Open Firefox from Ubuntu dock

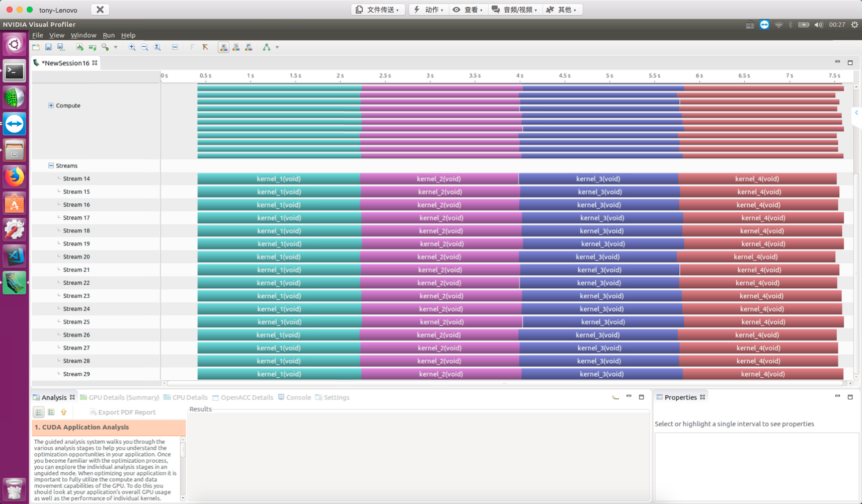(14, 177)
